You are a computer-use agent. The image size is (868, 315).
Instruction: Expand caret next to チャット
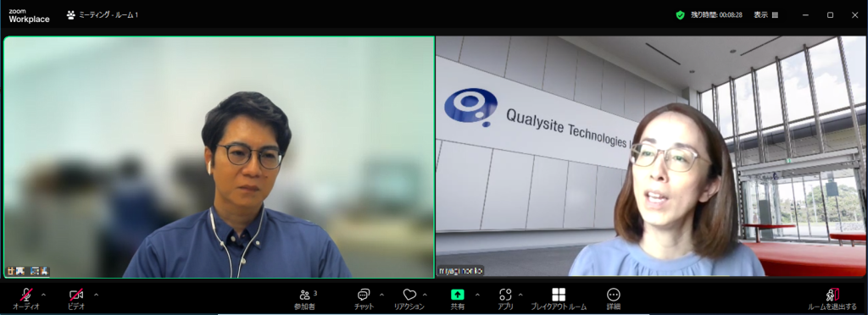[x=381, y=295]
